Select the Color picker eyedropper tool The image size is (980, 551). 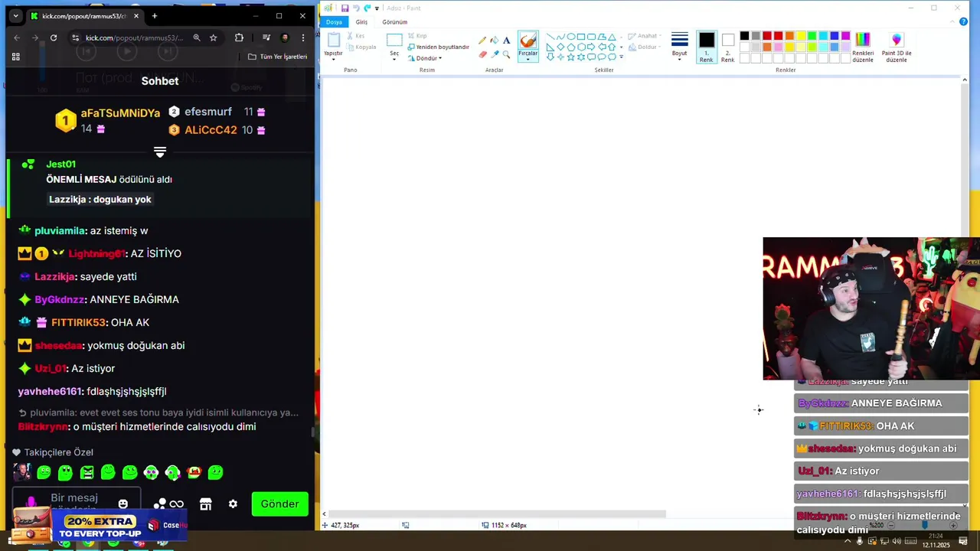[494, 54]
